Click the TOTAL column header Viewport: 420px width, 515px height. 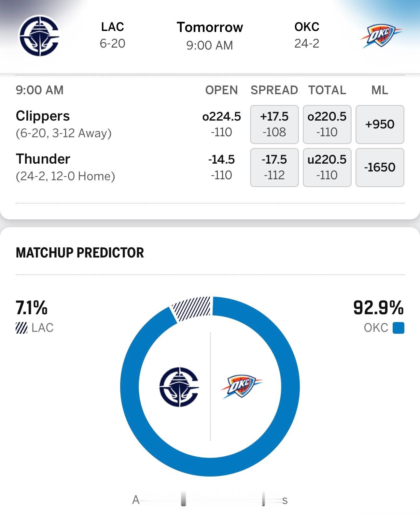click(x=327, y=90)
